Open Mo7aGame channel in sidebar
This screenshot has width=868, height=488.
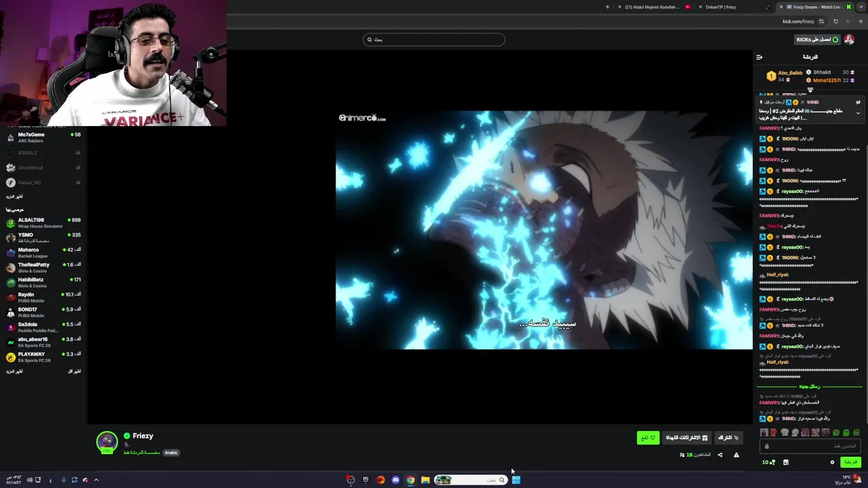tap(43, 138)
